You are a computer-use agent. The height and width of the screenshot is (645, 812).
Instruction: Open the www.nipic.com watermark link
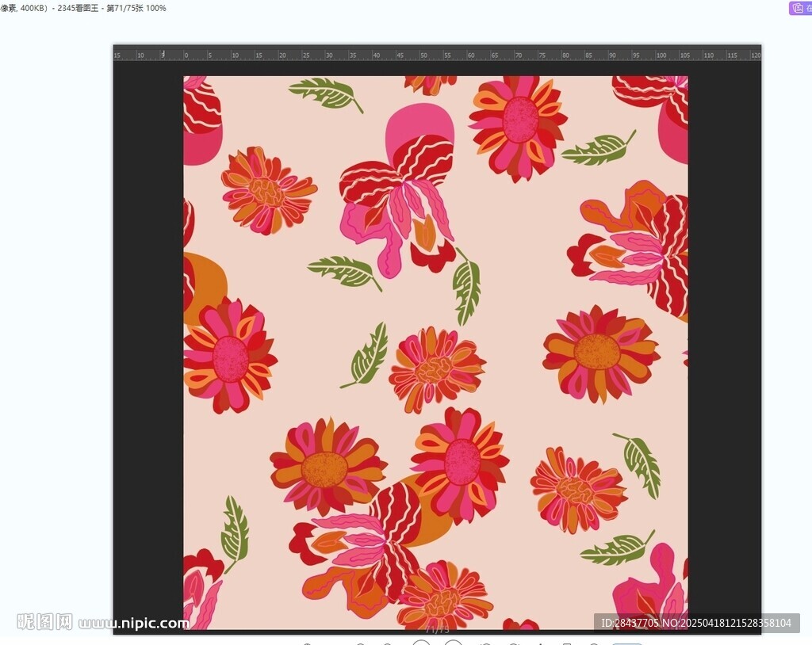click(134, 623)
